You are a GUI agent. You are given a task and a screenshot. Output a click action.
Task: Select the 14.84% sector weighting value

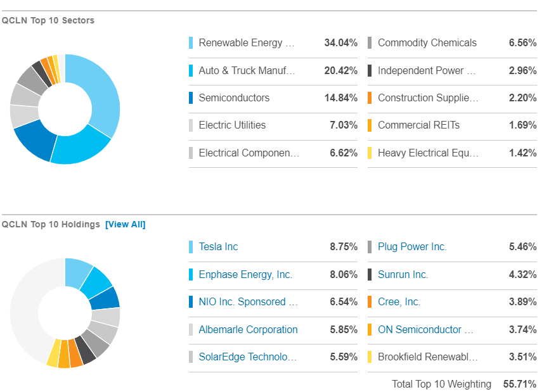(x=340, y=98)
